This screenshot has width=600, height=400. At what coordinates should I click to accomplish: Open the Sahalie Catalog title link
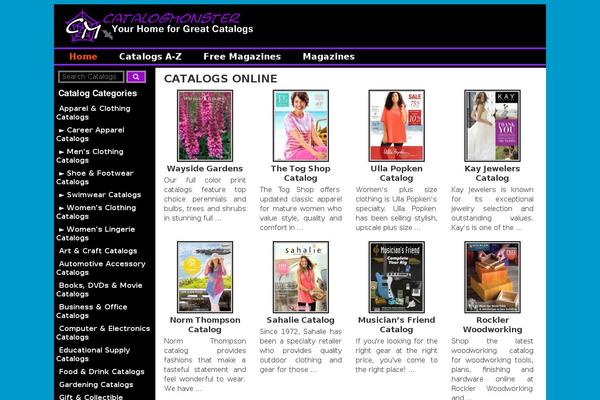click(301, 320)
